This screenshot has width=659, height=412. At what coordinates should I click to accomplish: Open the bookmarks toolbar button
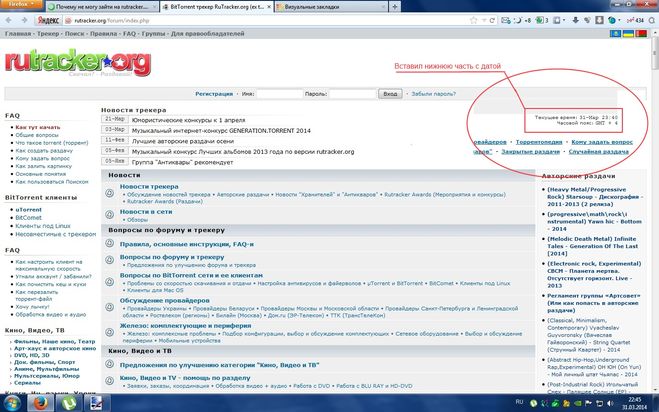click(557, 20)
